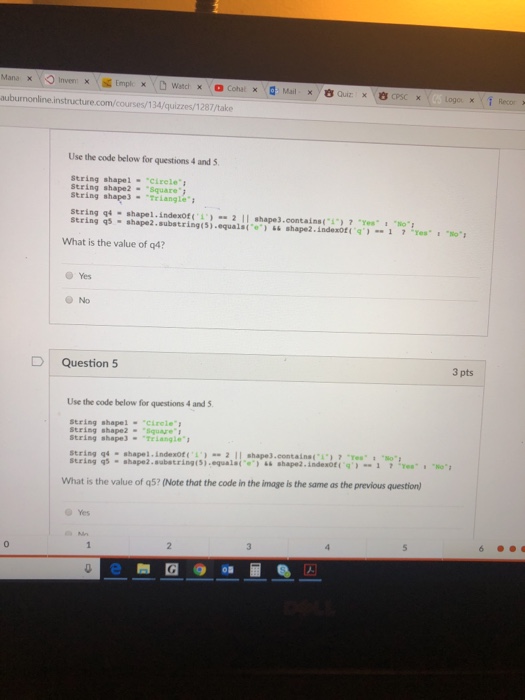Image resolution: width=525 pixels, height=700 pixels.
Task: Open Skype from the taskbar
Action: tap(283, 571)
